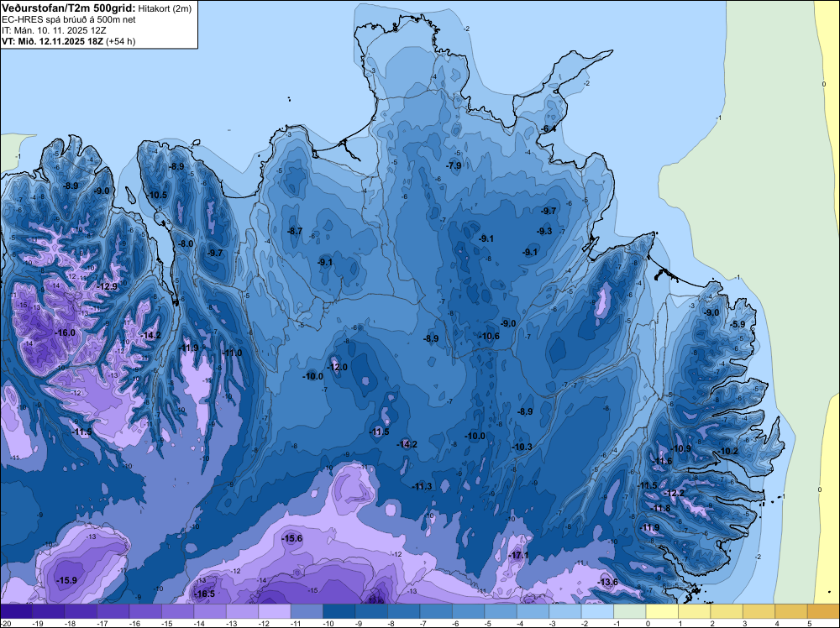Click the -8.0 temperature value

[x=186, y=243]
